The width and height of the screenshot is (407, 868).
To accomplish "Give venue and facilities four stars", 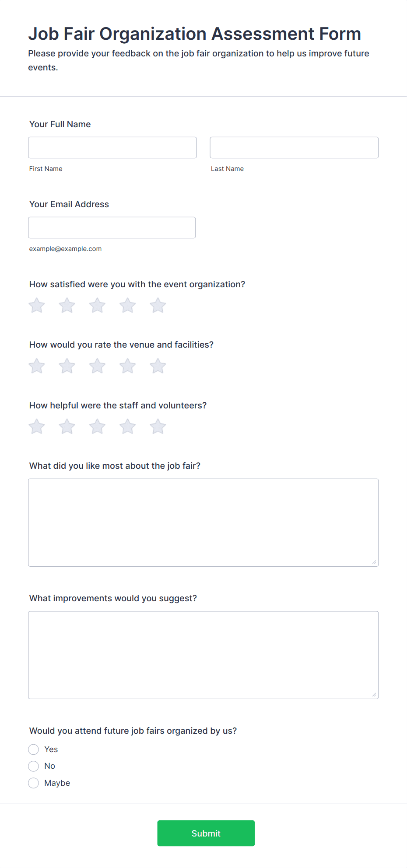I will point(128,366).
